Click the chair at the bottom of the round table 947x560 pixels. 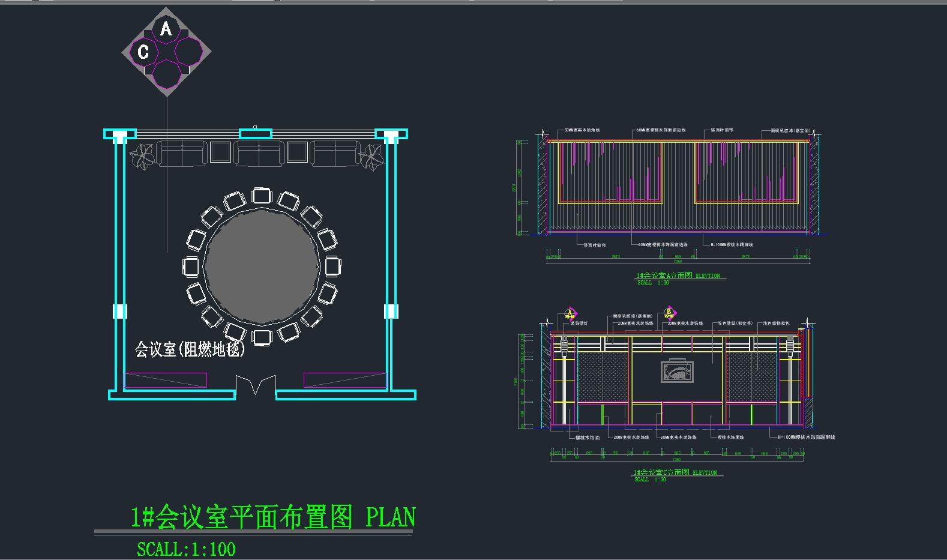[x=262, y=337]
